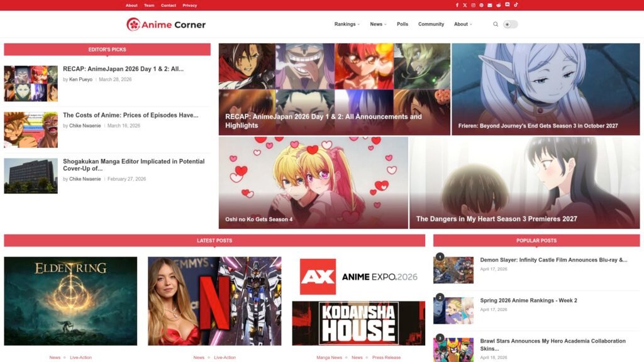Expand the News dropdown menu
644x362 pixels.
378,25
